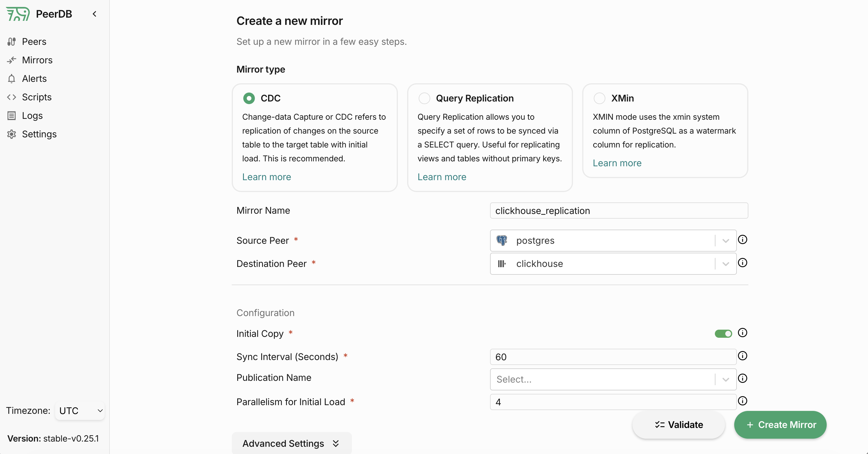
Task: Click the PeerDB elephant logo
Action: coord(18,14)
